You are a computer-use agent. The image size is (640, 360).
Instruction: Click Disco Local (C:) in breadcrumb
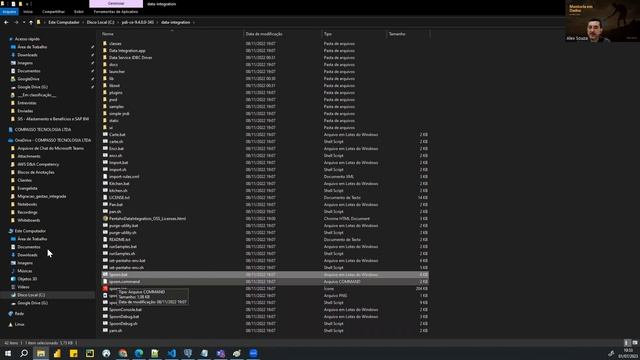pyautogui.click(x=100, y=22)
